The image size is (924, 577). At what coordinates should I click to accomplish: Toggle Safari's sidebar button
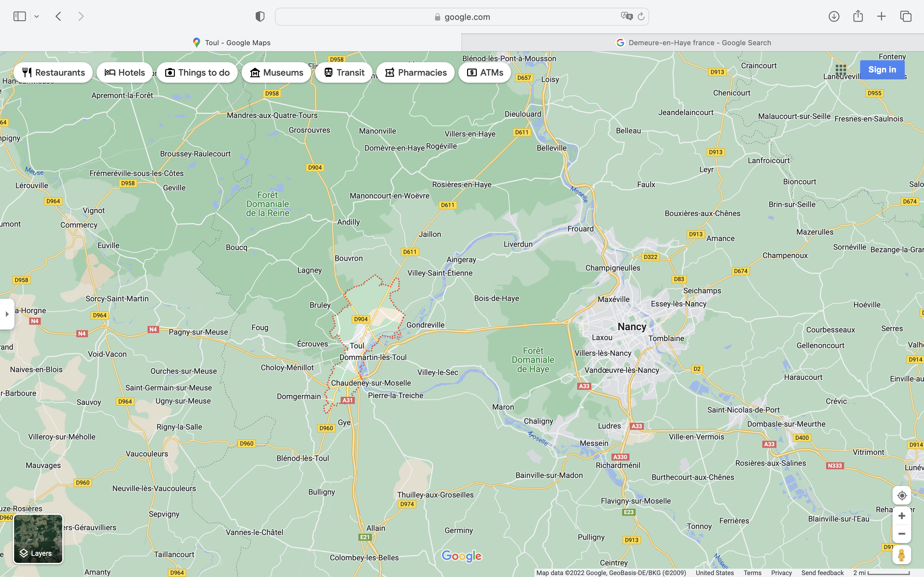20,16
